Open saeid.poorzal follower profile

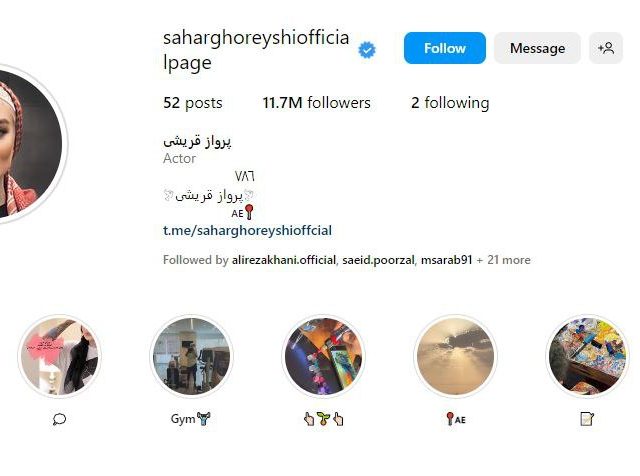tap(378, 260)
